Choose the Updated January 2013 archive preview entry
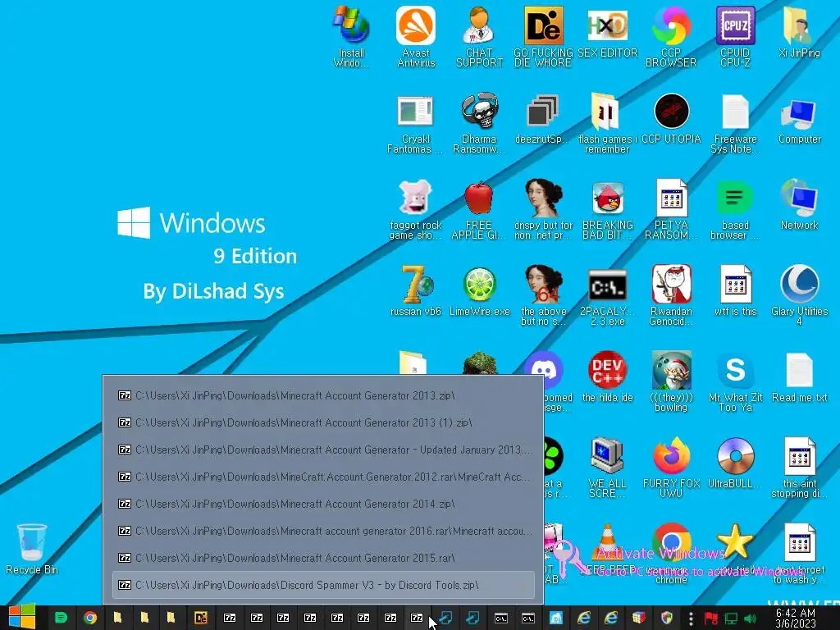 pyautogui.click(x=323, y=450)
